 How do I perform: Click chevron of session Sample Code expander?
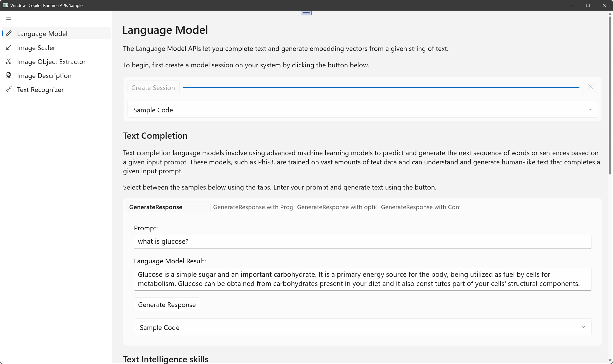[590, 110]
